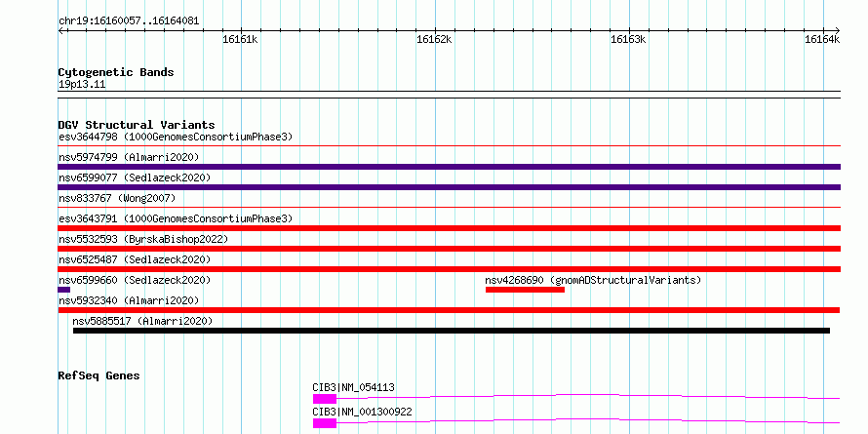
Task: Click the RefSeq Genes track title
Action: click(99, 375)
